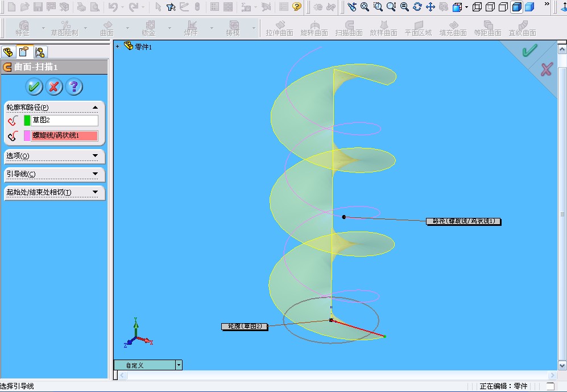
Task: Click the Redo arrow icon
Action: pyautogui.click(x=134, y=6)
